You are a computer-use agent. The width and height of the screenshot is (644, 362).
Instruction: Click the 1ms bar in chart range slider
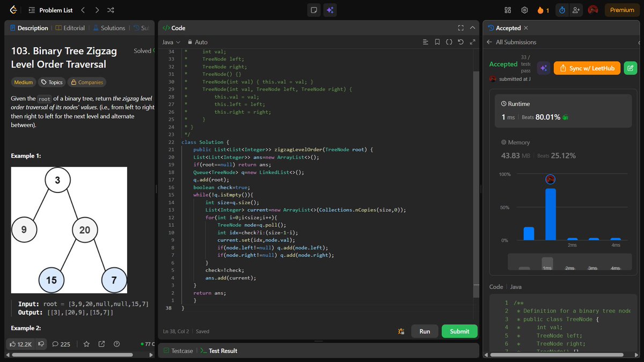pyautogui.click(x=547, y=264)
